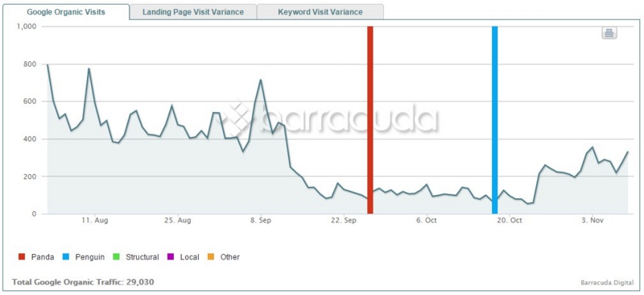
Task: Click the orange Other legend swatch
Action: click(x=211, y=257)
